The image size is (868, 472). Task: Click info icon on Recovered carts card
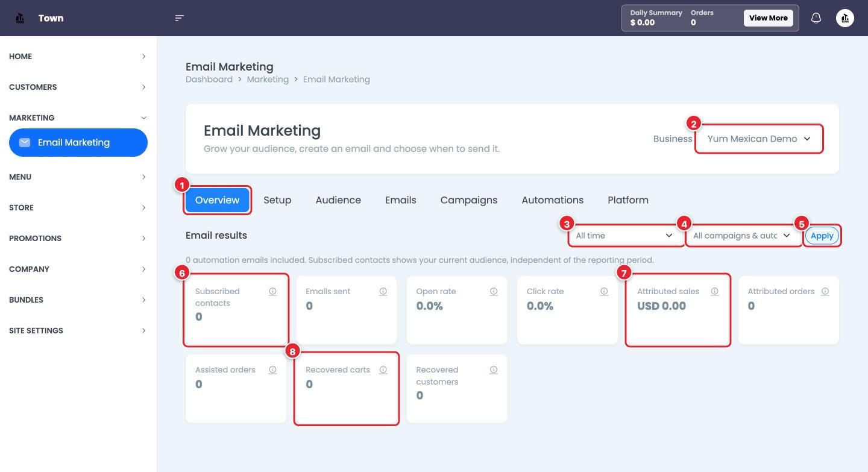coord(383,370)
